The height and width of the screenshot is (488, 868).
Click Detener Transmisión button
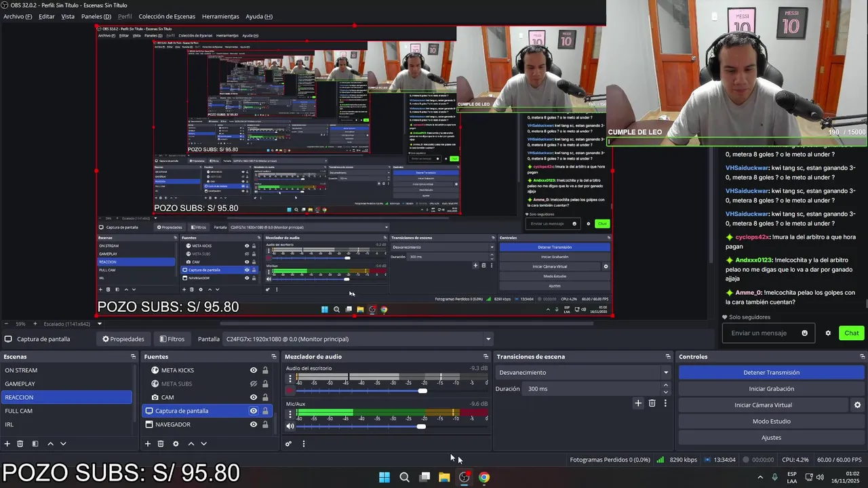tap(772, 372)
